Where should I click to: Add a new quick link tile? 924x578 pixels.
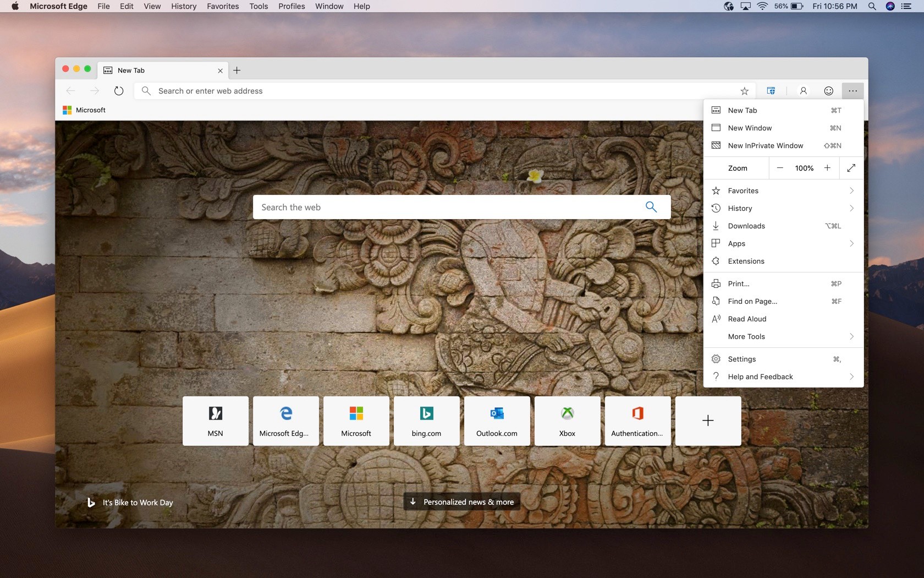point(708,421)
